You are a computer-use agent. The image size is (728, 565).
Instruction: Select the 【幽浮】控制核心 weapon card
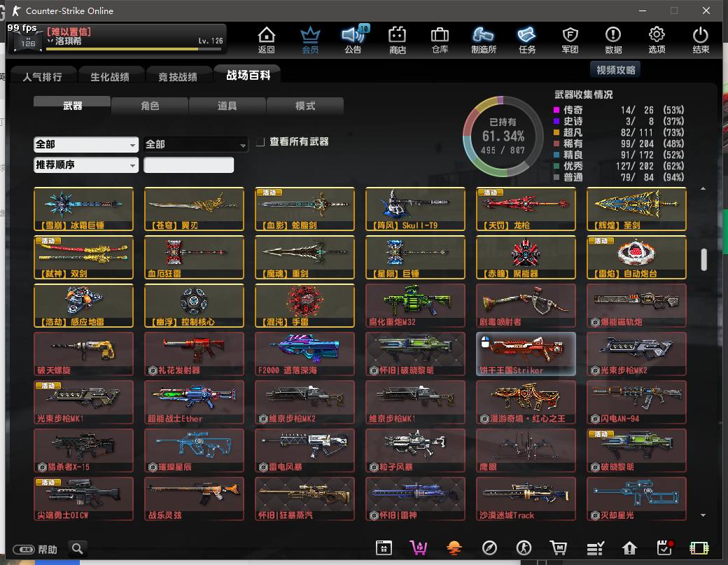tap(194, 305)
